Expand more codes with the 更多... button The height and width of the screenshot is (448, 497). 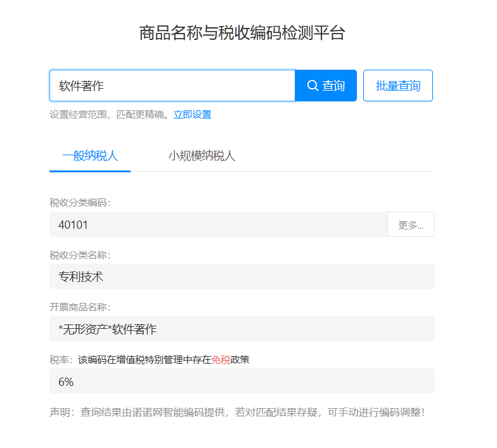click(411, 225)
